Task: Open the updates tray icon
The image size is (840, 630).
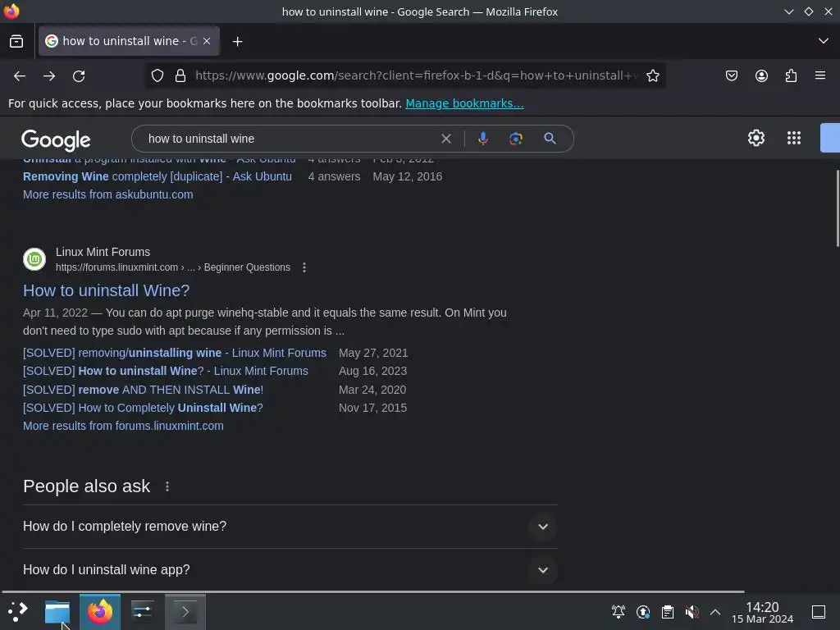Action: [643, 612]
